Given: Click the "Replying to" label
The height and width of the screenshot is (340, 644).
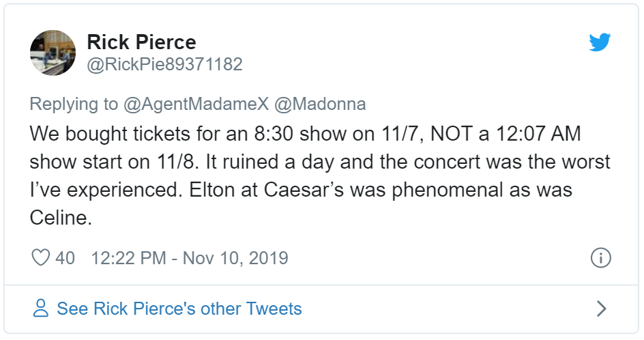Looking at the screenshot, I should click(74, 104).
